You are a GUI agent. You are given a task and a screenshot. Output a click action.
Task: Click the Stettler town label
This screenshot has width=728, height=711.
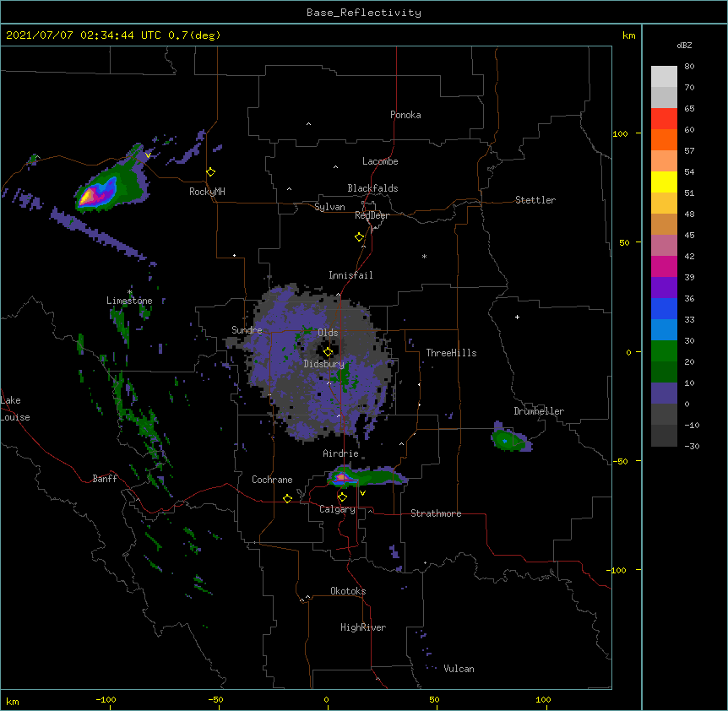(x=535, y=200)
